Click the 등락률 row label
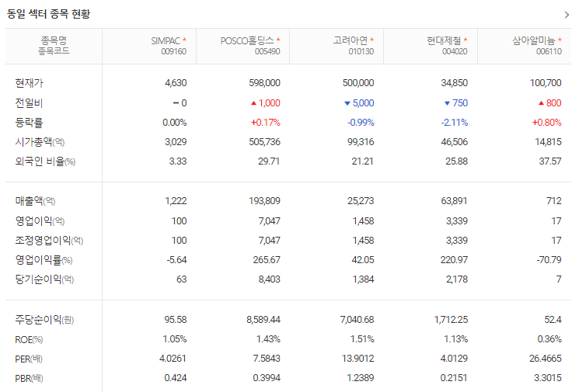 pos(30,123)
